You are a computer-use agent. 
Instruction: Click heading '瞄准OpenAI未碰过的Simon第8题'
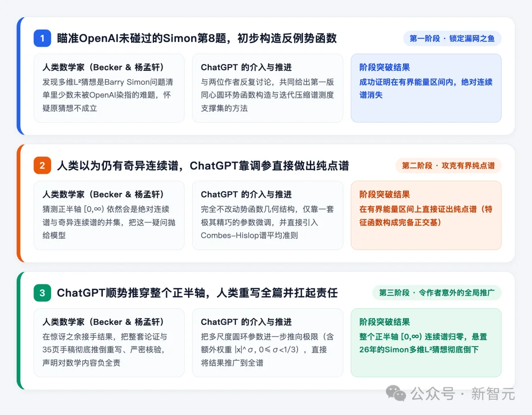click(141, 38)
